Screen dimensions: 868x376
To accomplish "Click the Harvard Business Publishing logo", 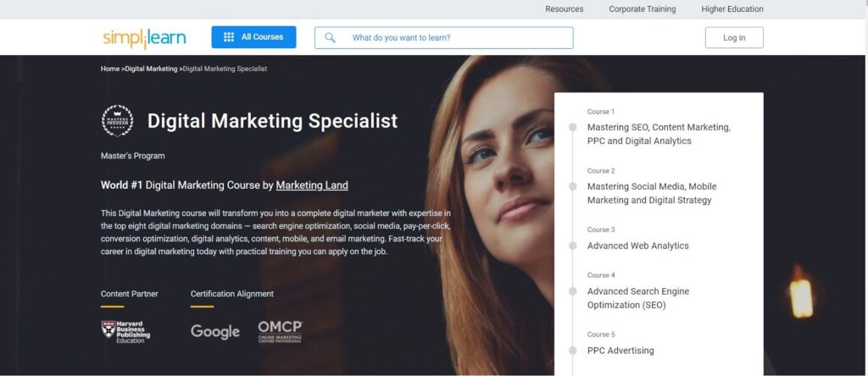I will tap(125, 332).
